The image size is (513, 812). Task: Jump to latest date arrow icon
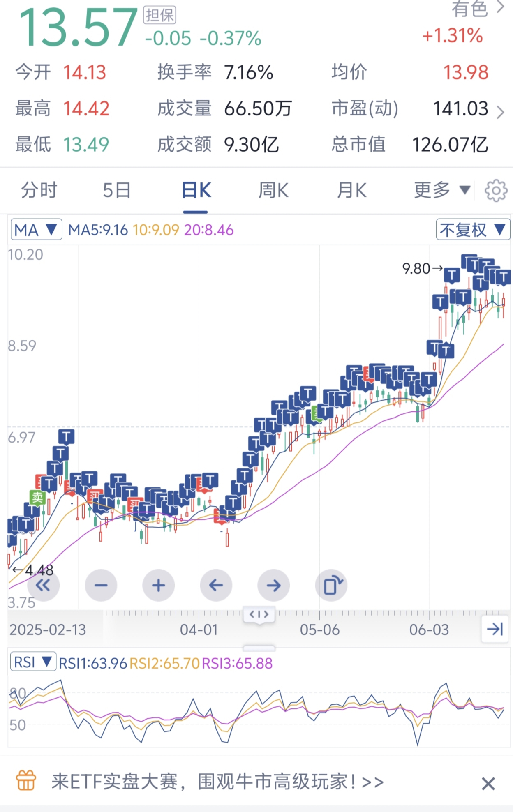tap(495, 629)
